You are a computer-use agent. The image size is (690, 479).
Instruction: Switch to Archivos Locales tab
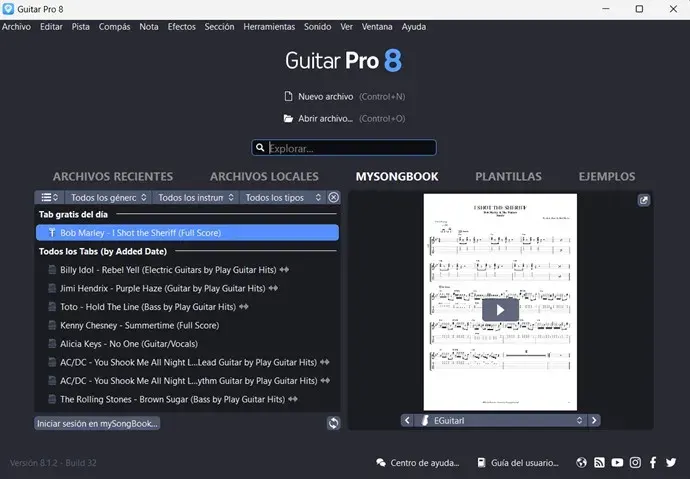coord(264,176)
